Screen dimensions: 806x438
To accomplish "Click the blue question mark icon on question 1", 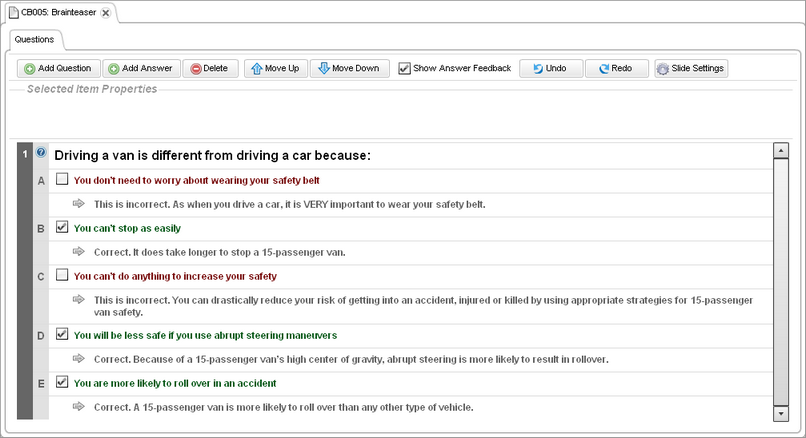I will 41,153.
